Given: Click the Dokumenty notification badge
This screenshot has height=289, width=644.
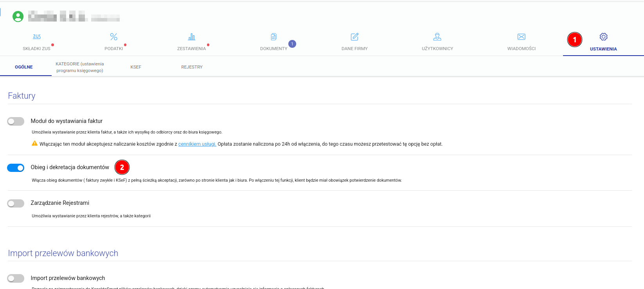Looking at the screenshot, I should coord(292,44).
